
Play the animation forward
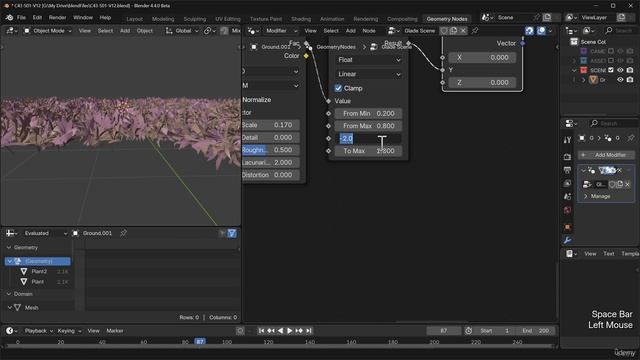point(289,331)
